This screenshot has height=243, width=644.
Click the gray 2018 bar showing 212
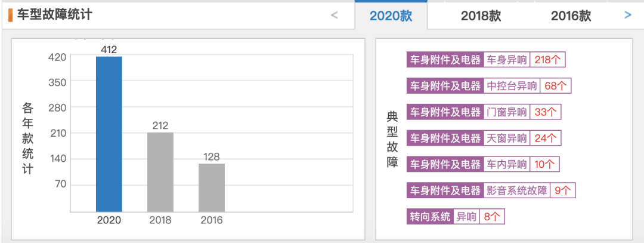pyautogui.click(x=160, y=172)
